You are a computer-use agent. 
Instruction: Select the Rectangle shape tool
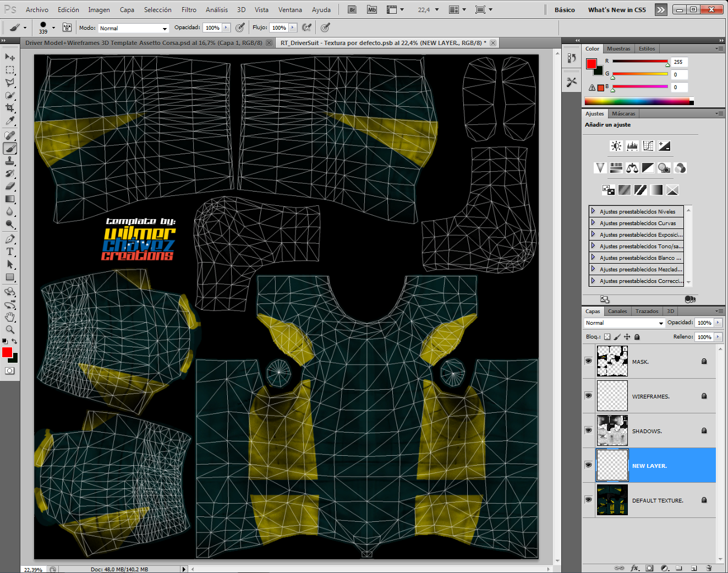10,277
